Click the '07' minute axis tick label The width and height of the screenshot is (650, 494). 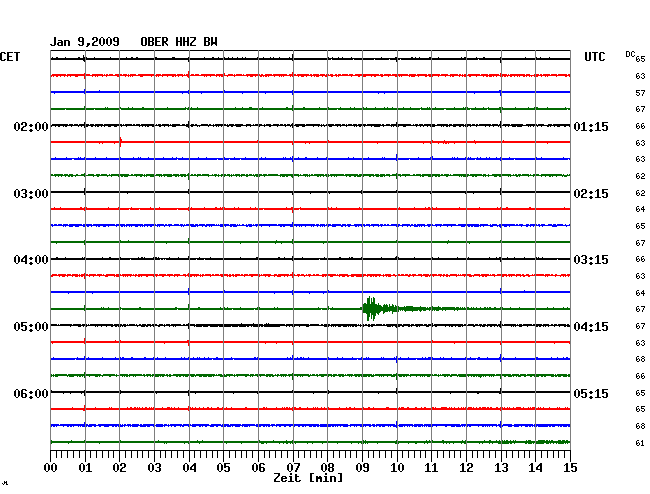coord(293,467)
